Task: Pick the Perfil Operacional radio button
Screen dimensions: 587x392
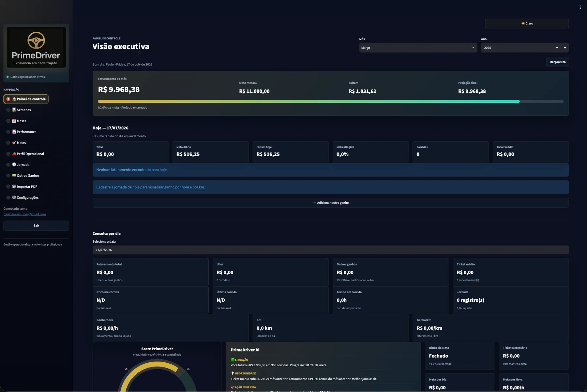Action: tap(8, 154)
